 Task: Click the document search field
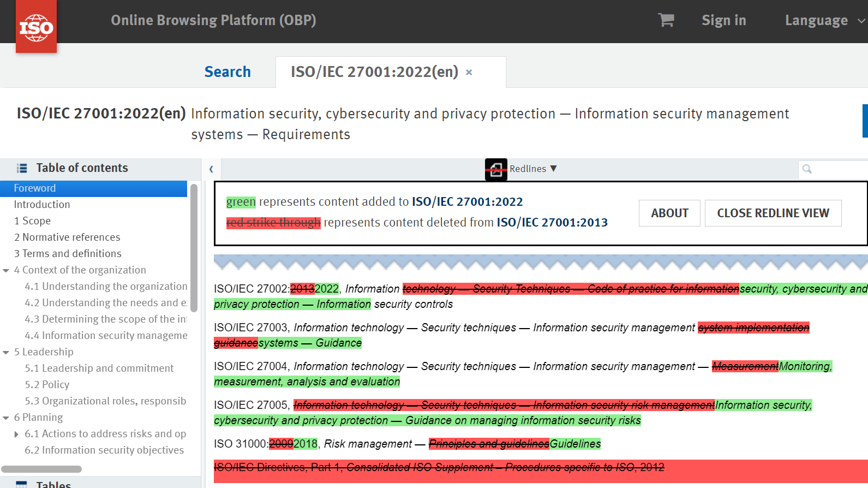point(833,169)
